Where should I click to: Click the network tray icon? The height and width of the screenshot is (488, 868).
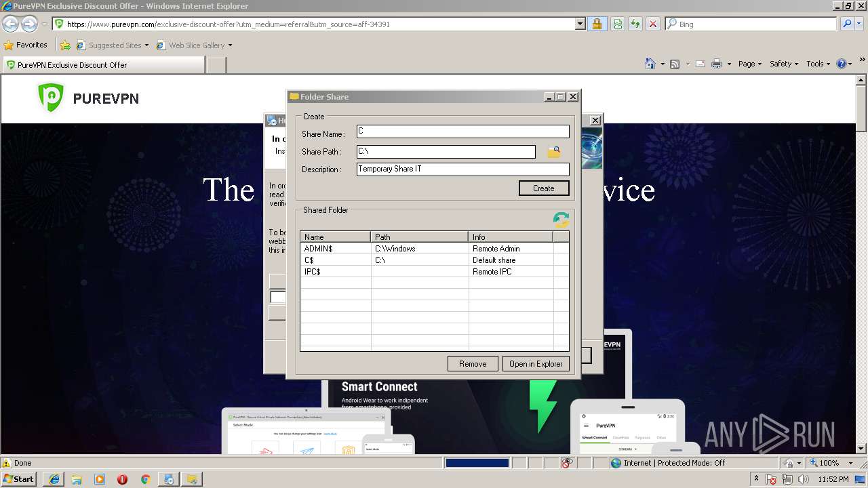tap(787, 479)
